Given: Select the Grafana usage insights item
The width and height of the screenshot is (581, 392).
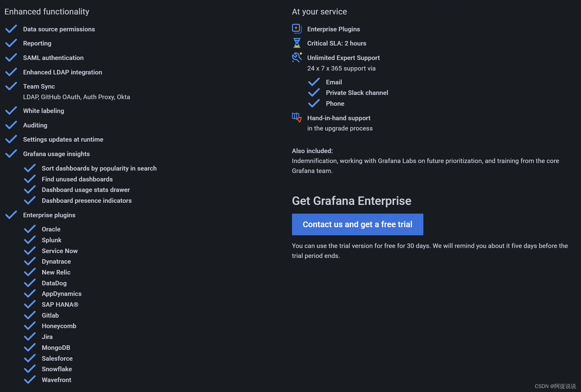Looking at the screenshot, I should (56, 154).
